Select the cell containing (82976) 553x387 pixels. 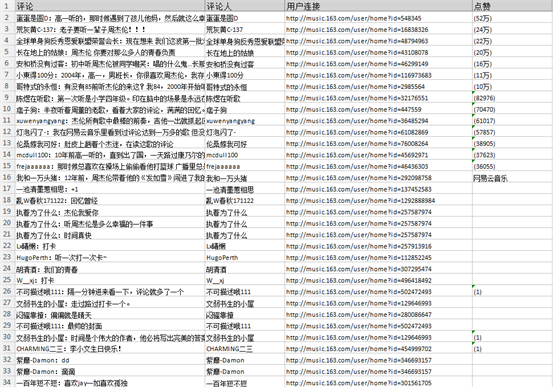coord(512,98)
